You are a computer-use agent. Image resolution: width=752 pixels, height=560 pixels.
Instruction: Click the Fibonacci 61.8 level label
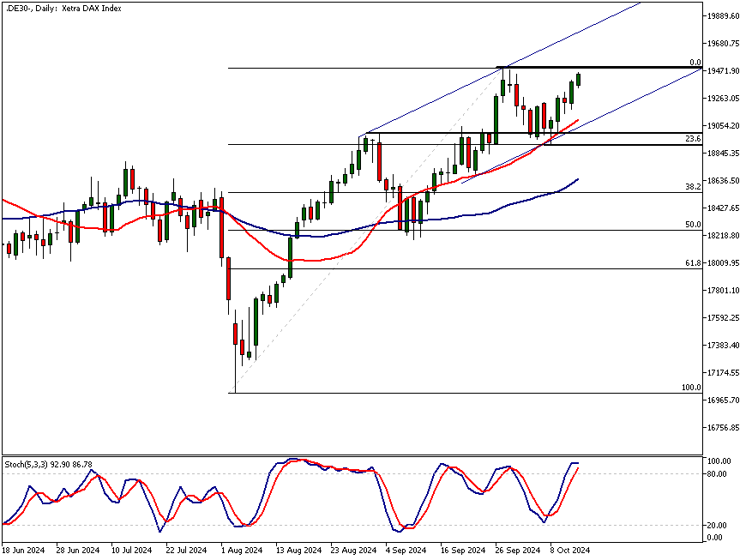click(693, 263)
